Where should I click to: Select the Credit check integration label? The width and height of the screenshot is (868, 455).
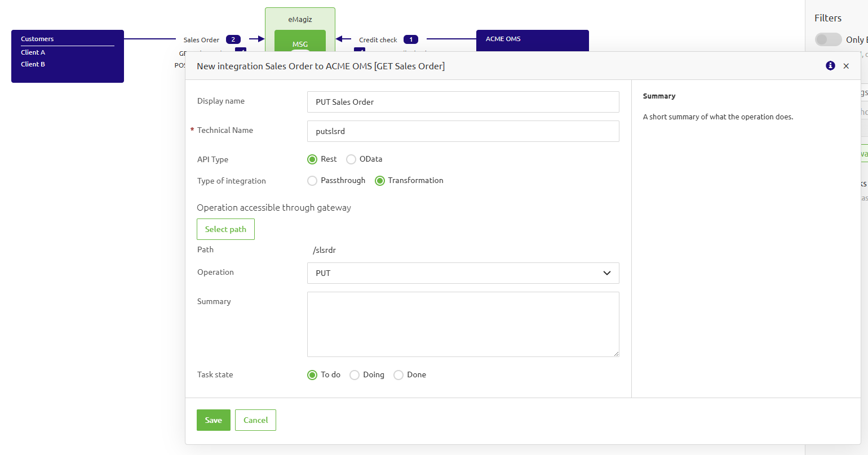coord(378,40)
